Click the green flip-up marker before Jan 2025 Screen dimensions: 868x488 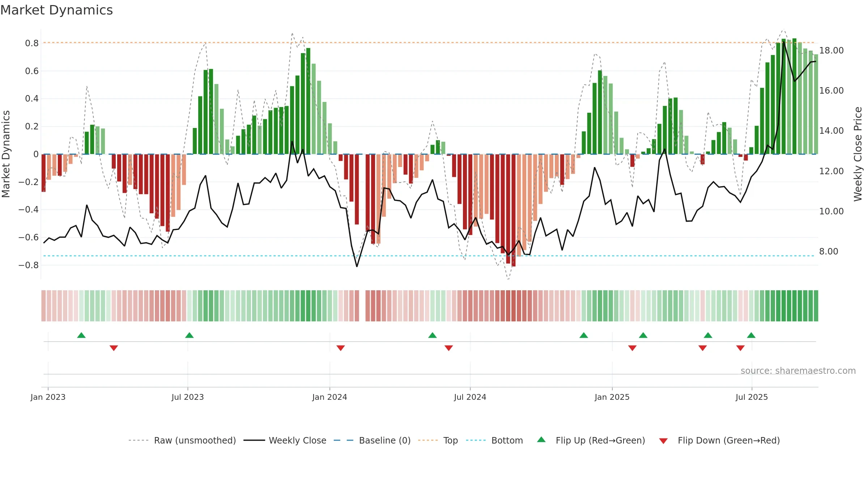tap(584, 335)
